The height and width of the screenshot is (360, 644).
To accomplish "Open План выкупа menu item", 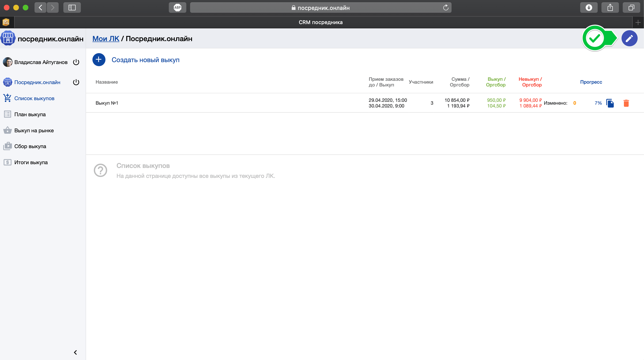I will [30, 114].
